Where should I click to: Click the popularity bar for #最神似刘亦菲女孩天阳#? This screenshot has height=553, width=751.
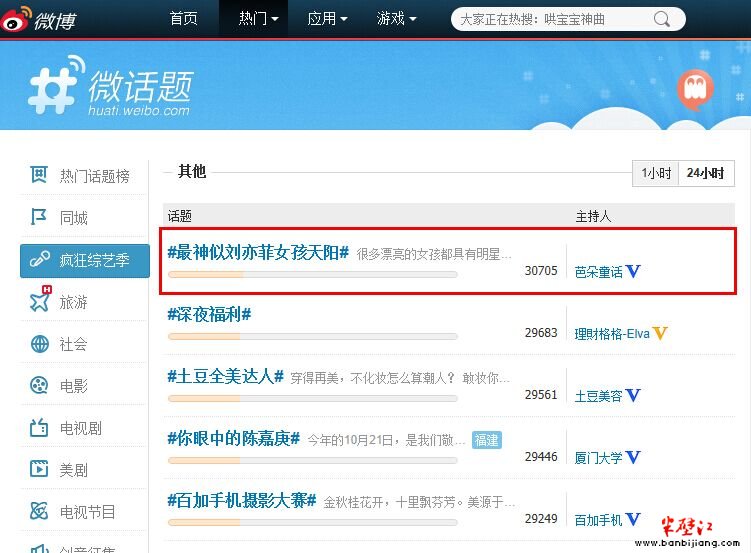point(313,274)
